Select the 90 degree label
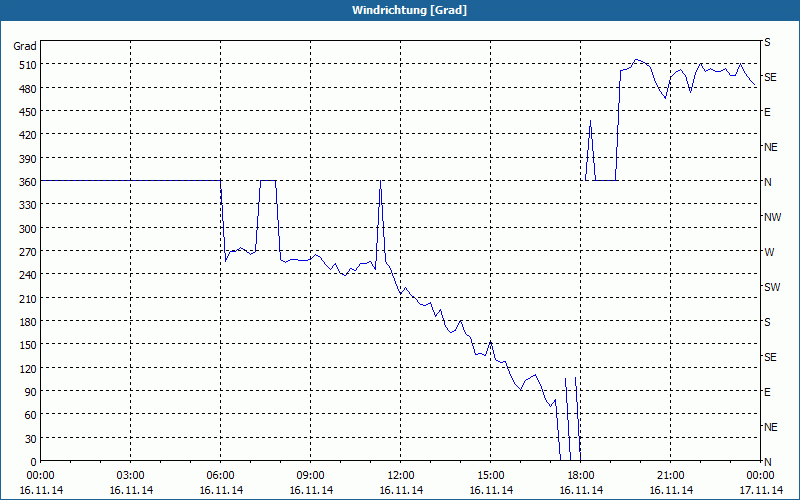 pyautogui.click(x=31, y=392)
